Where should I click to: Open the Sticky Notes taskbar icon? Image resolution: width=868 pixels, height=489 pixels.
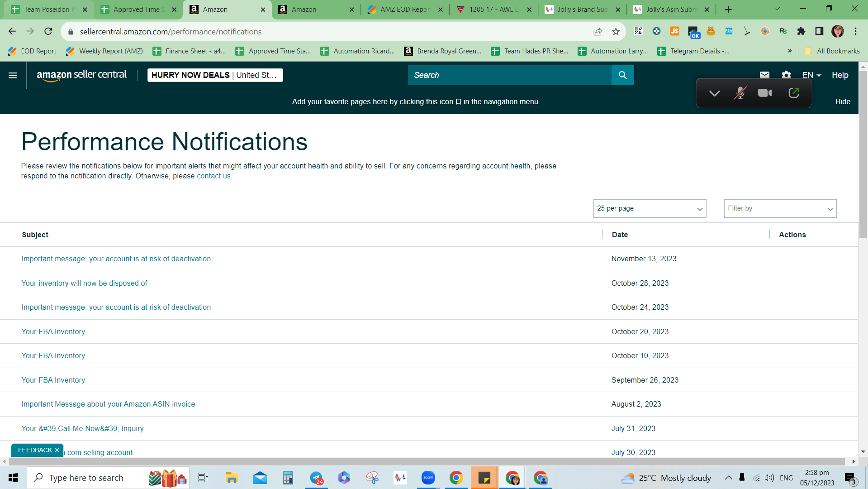click(x=484, y=478)
